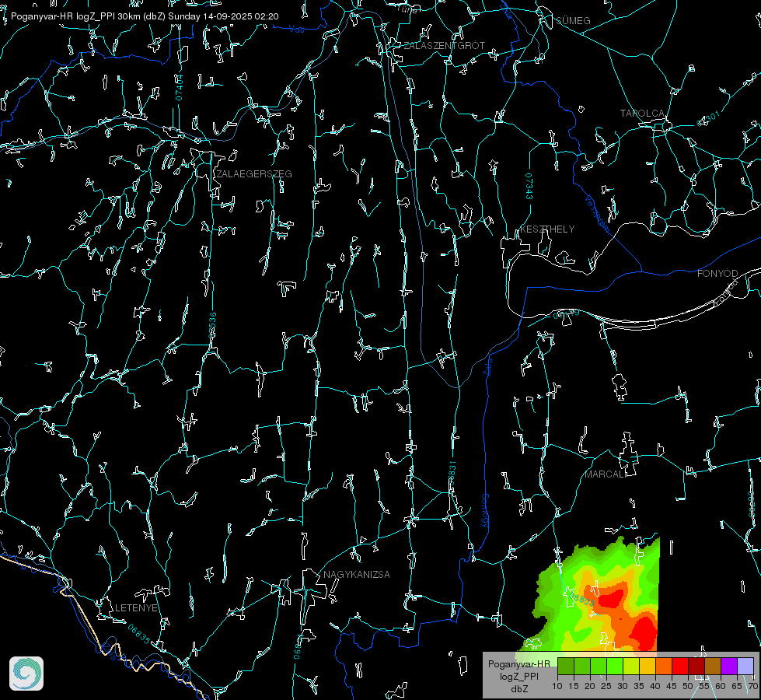
Task: Click the NAGYKANIZSA city label
Action: point(357,575)
